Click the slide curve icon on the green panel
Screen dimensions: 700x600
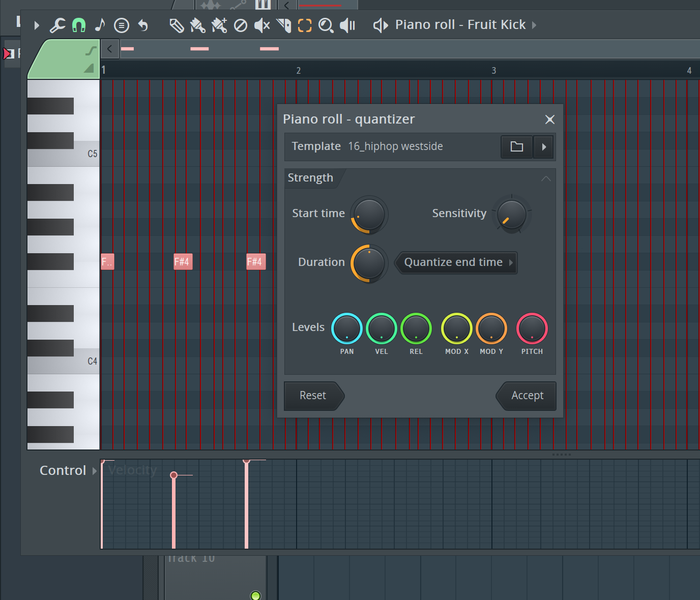(x=91, y=50)
